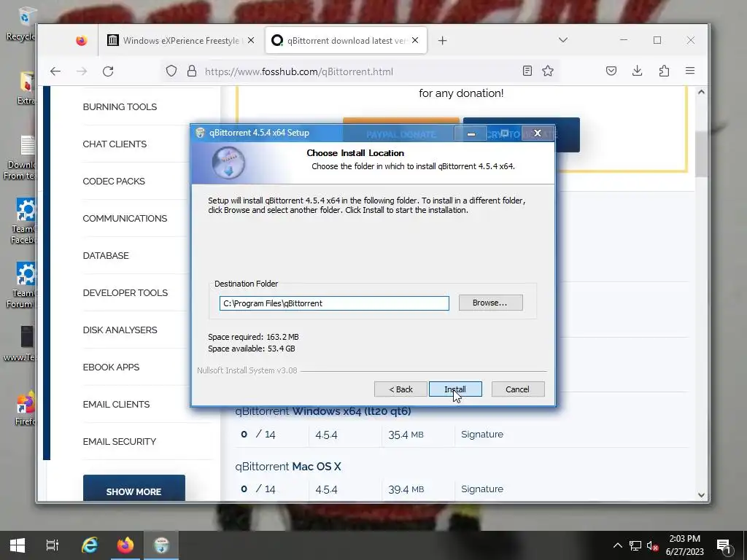Minimize the qBittorrent Setup dialog
The image size is (747, 560).
(471, 134)
